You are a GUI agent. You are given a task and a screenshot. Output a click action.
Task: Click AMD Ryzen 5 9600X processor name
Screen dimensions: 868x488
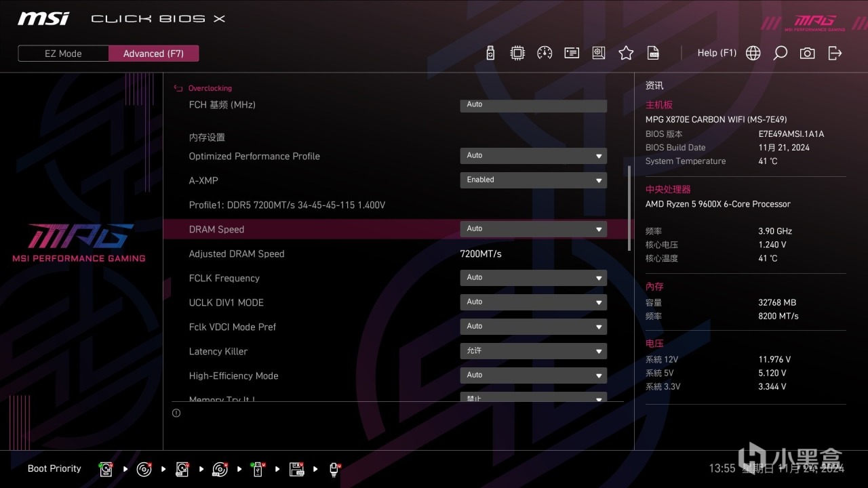pos(718,204)
